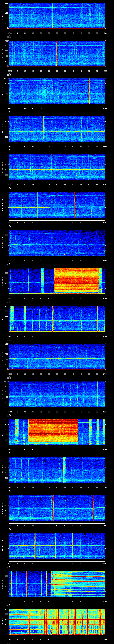
Task: Select red spike near 41s in 9:13:00 spectrogram
Action: pos(75,243)
